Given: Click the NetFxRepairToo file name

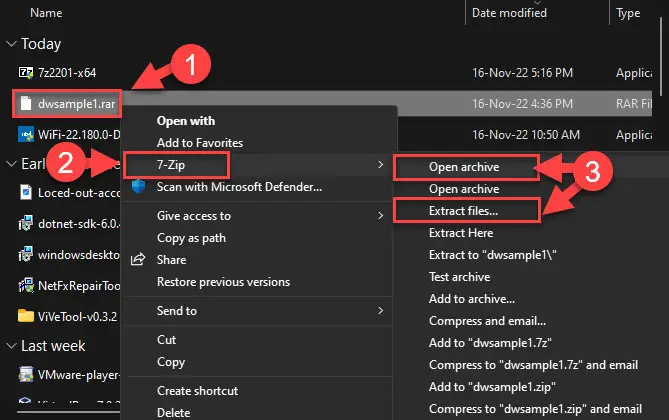Looking at the screenshot, I should pos(79,286).
